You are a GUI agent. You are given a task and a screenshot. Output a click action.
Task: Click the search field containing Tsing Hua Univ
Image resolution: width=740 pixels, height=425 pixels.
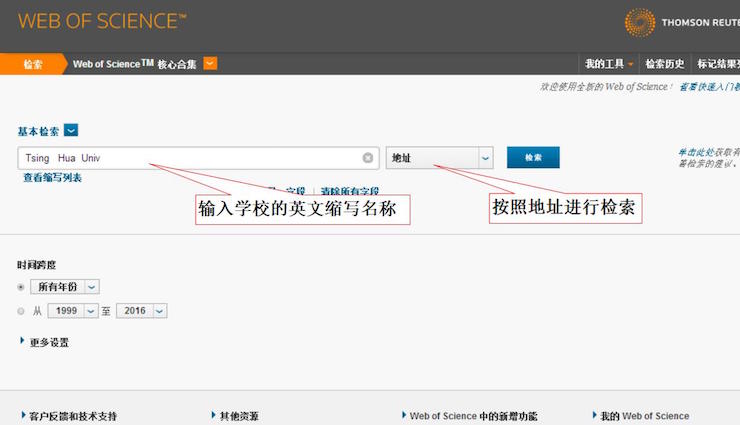(198, 158)
